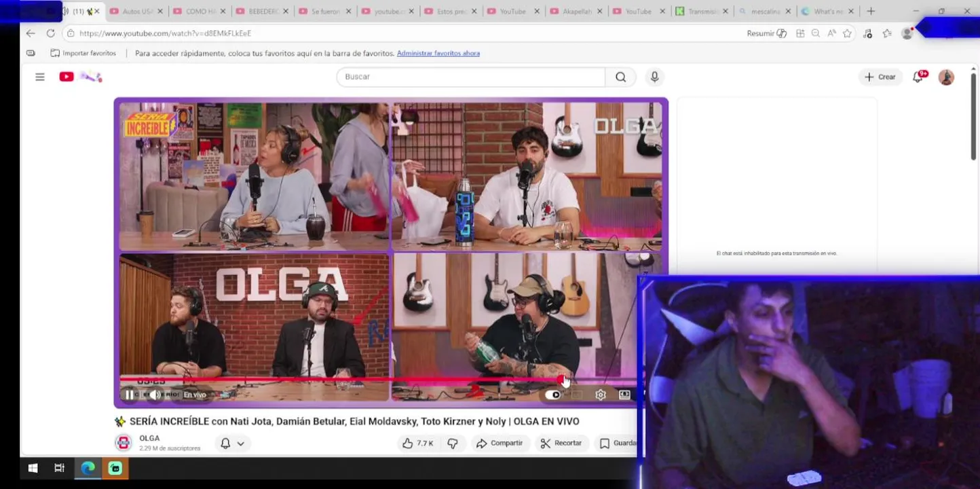Screen dimensions: 980x489
Task: Switch to the Estos pre tab
Action: point(450,12)
